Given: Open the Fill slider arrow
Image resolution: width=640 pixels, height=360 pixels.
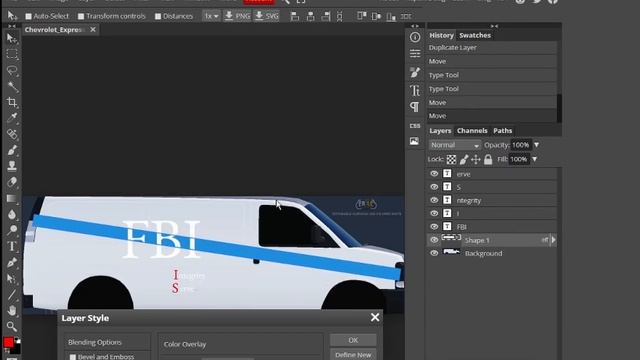Looking at the screenshot, I should click(x=534, y=159).
